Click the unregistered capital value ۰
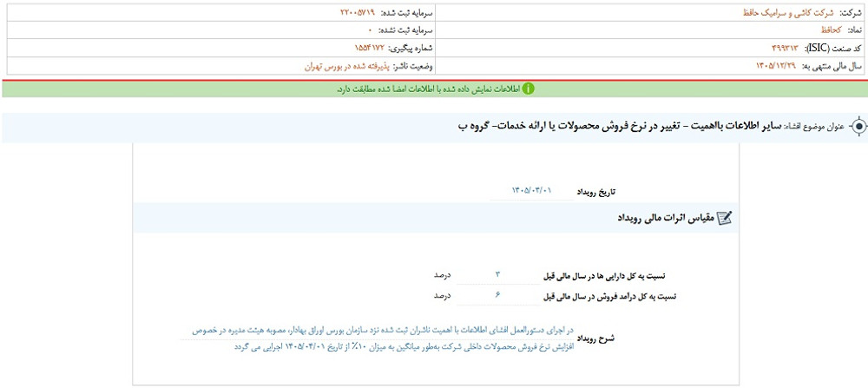Screen dimensions: 868x388 tap(370, 30)
